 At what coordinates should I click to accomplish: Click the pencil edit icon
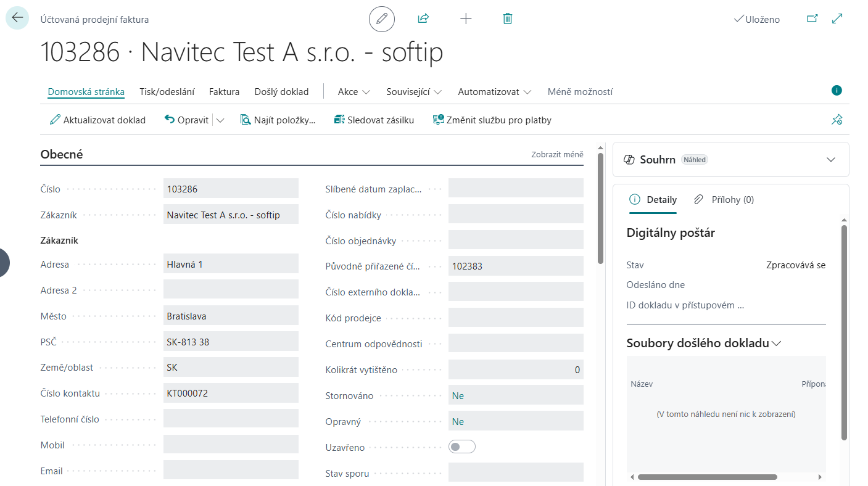382,19
